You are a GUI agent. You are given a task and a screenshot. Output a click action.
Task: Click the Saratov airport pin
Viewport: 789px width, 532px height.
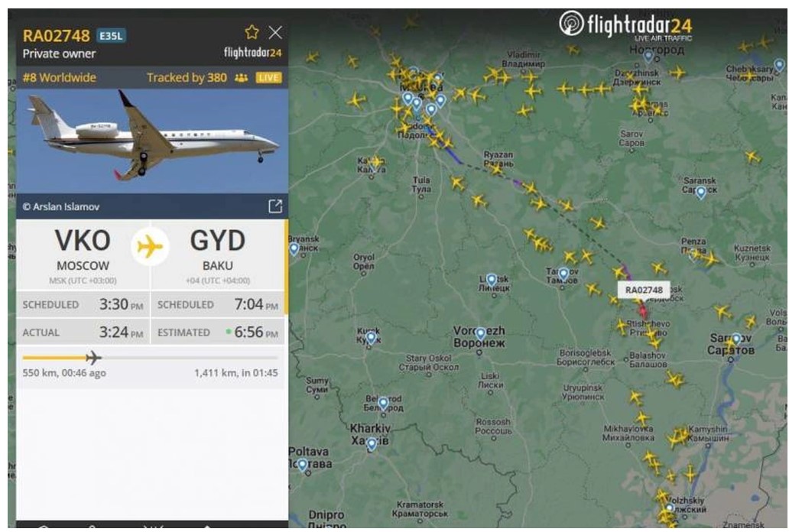[x=736, y=339]
